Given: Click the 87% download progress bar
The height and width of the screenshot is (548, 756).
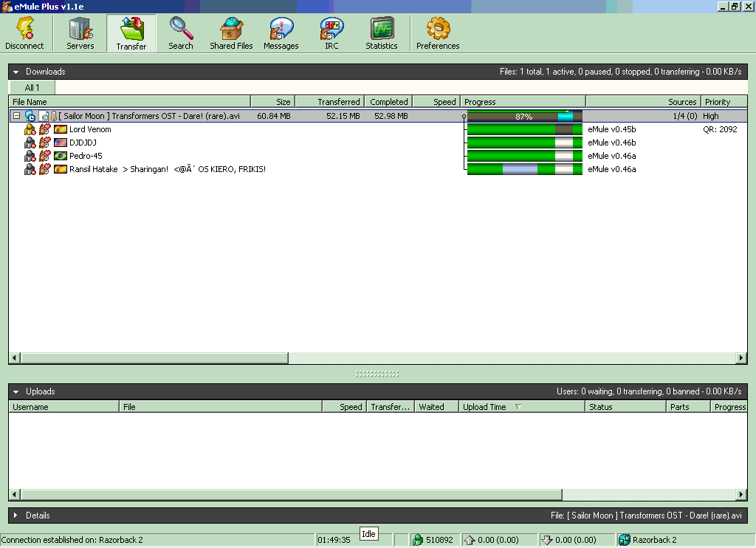Looking at the screenshot, I should click(x=524, y=117).
